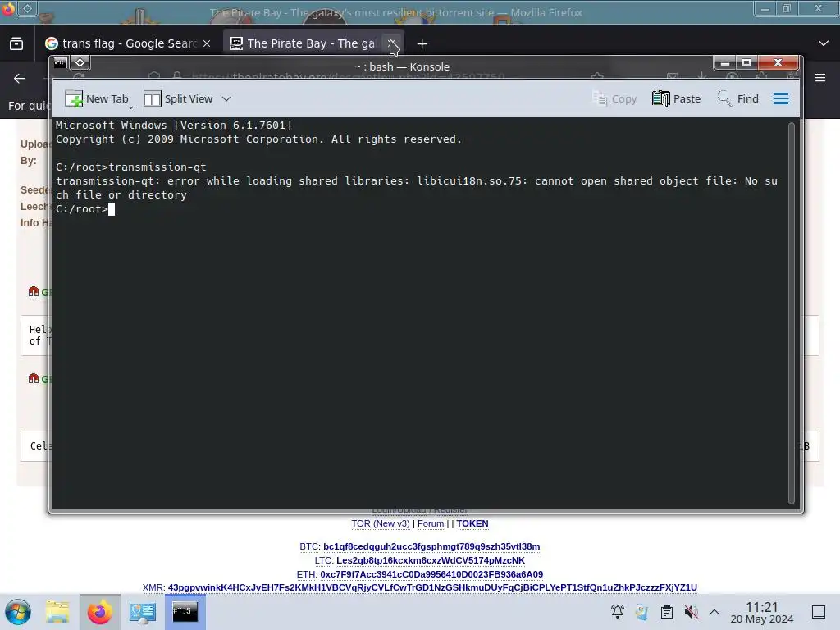Open Find in Konsole toolbar
The height and width of the screenshot is (630, 840).
[x=737, y=98]
